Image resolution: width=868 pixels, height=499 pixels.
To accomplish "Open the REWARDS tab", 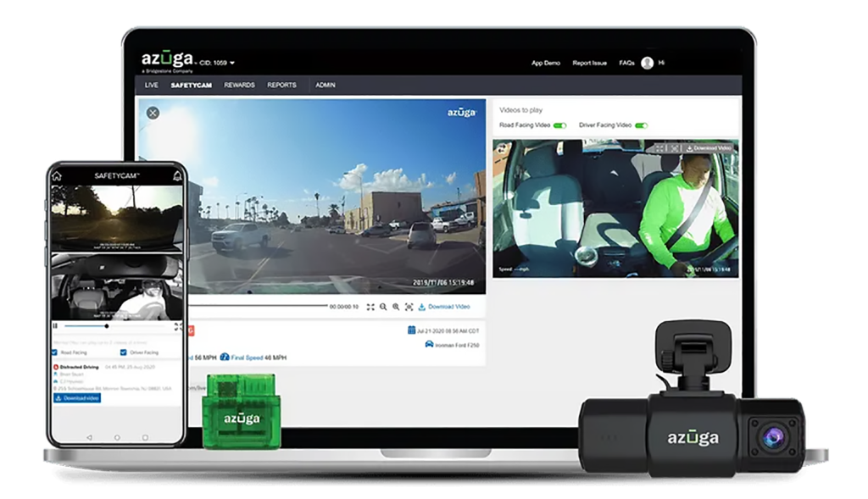I will (x=239, y=86).
